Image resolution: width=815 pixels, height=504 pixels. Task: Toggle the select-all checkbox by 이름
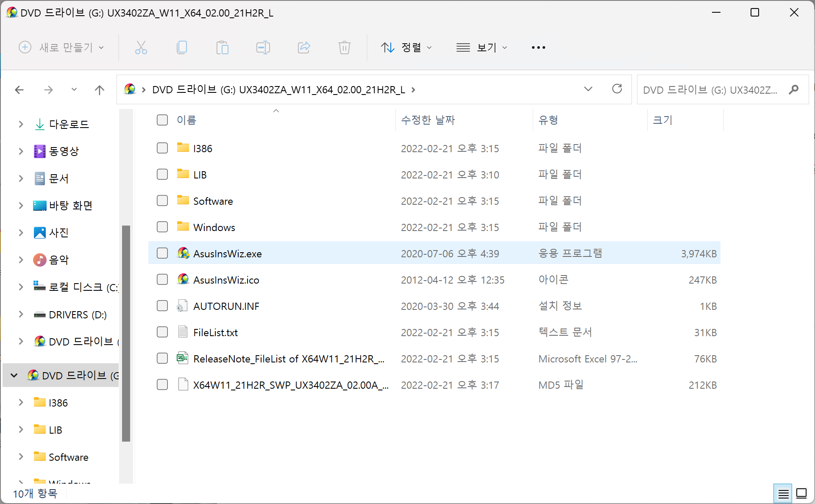click(162, 120)
